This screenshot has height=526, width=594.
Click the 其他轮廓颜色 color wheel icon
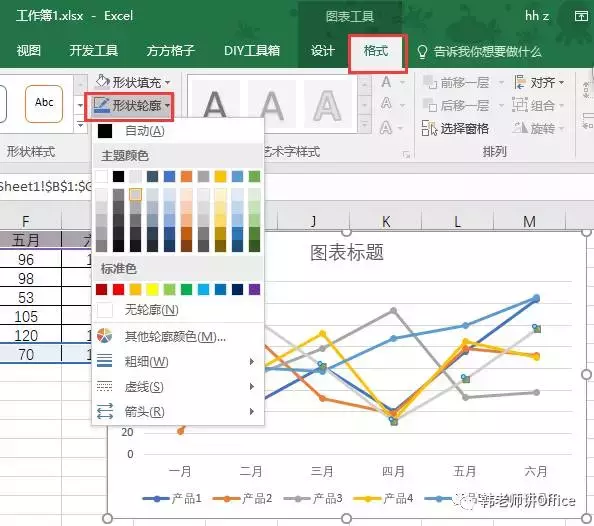point(105,336)
